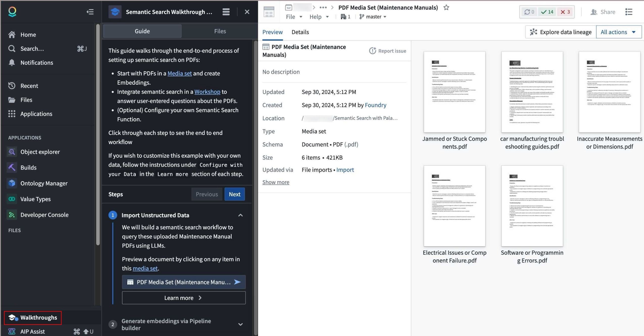The width and height of the screenshot is (644, 336).
Task: Open the master branch selector
Action: [373, 17]
